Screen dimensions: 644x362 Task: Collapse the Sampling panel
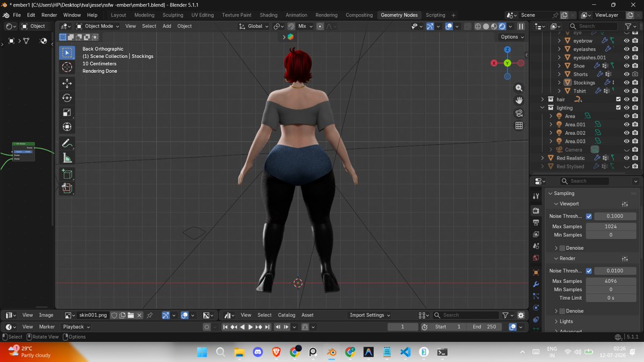point(551,193)
